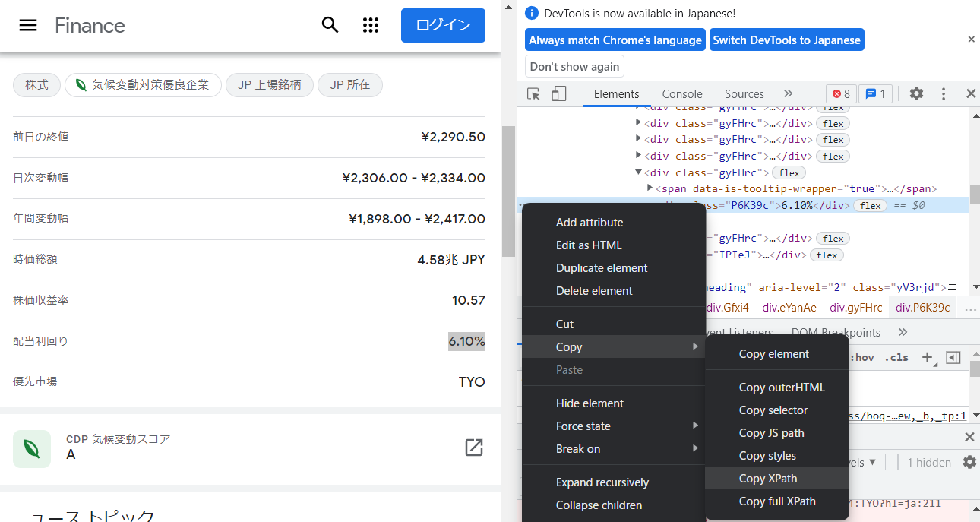Open DevTools settings gear
This screenshot has height=522, width=980.
pos(917,93)
